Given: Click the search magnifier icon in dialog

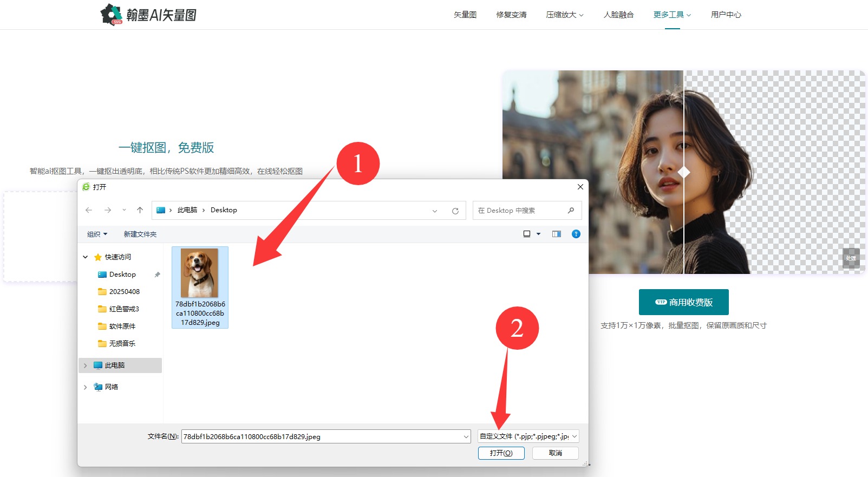Looking at the screenshot, I should click(571, 210).
